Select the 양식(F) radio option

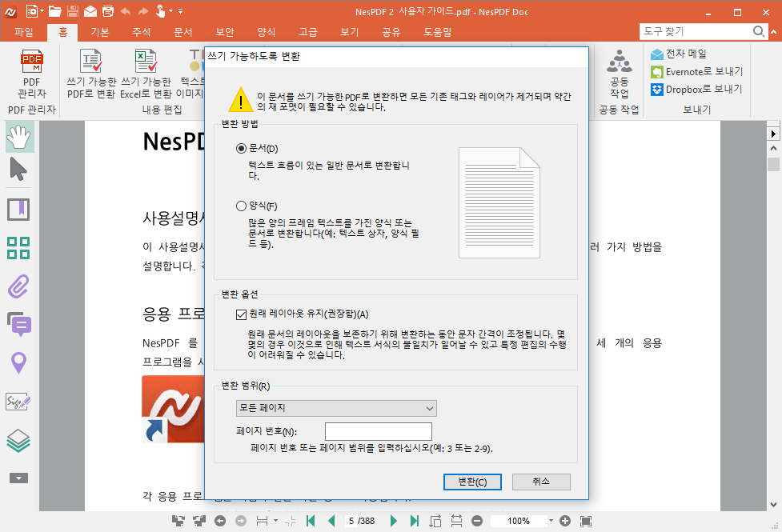pos(241,206)
